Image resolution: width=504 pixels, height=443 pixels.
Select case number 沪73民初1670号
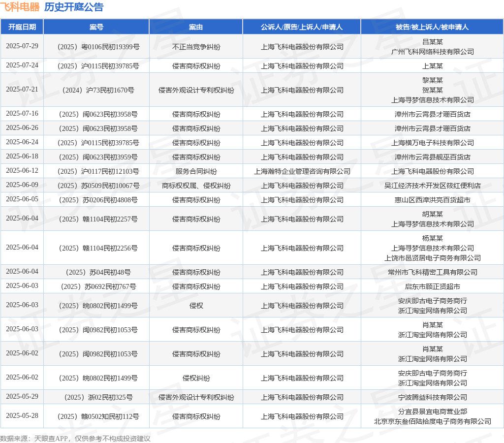(98, 91)
